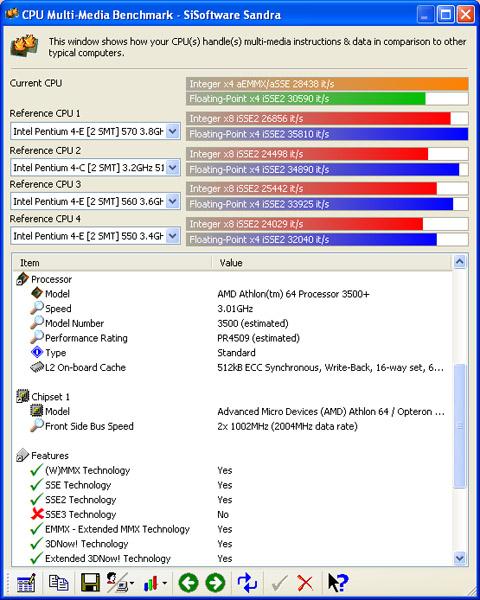Select the '3500 (estimated)' value
The height and width of the screenshot is (600, 480).
click(x=253, y=323)
